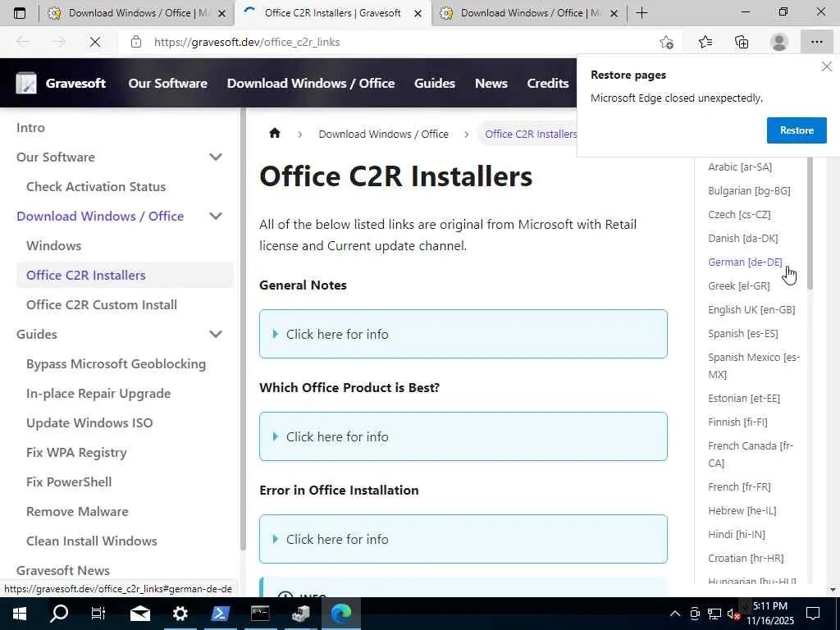Open the Favorites list icon
This screenshot has height=630, width=840.
pyautogui.click(x=705, y=42)
